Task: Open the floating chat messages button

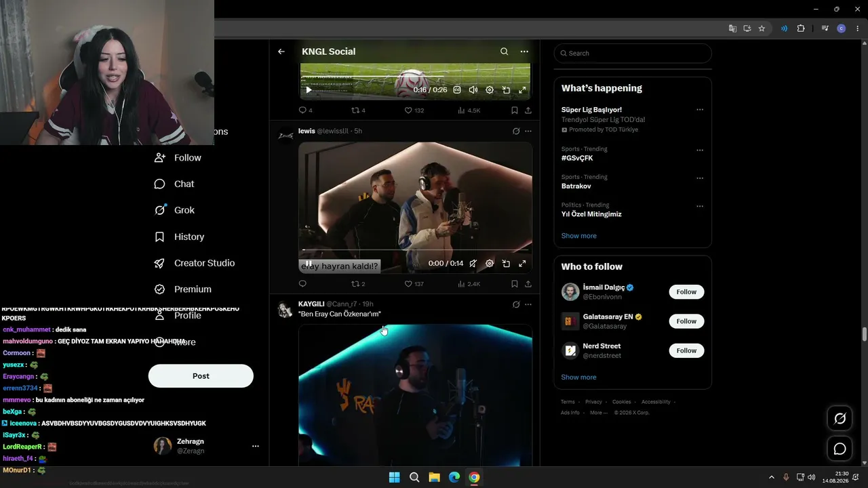Action: 840,449
